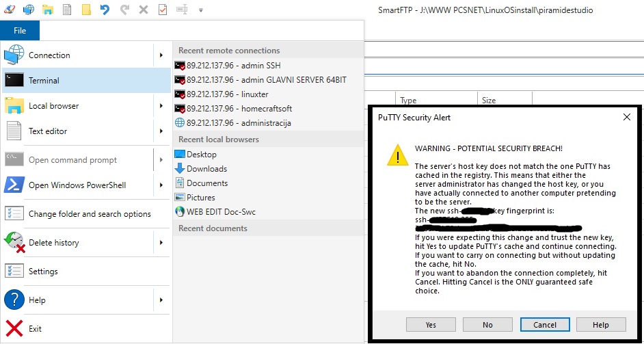This screenshot has height=344, width=644.
Task: Click Exit in the File menu
Action: coord(86,328)
